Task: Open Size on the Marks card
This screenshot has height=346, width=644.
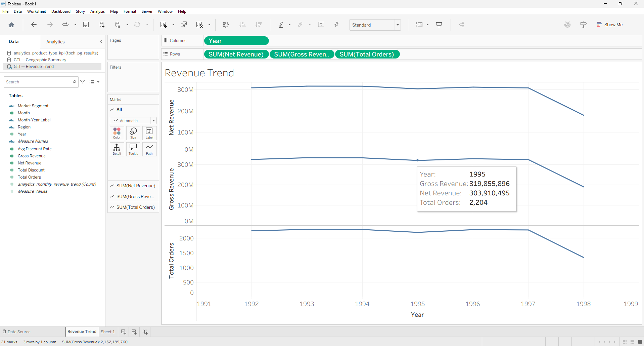Action: 133,133
